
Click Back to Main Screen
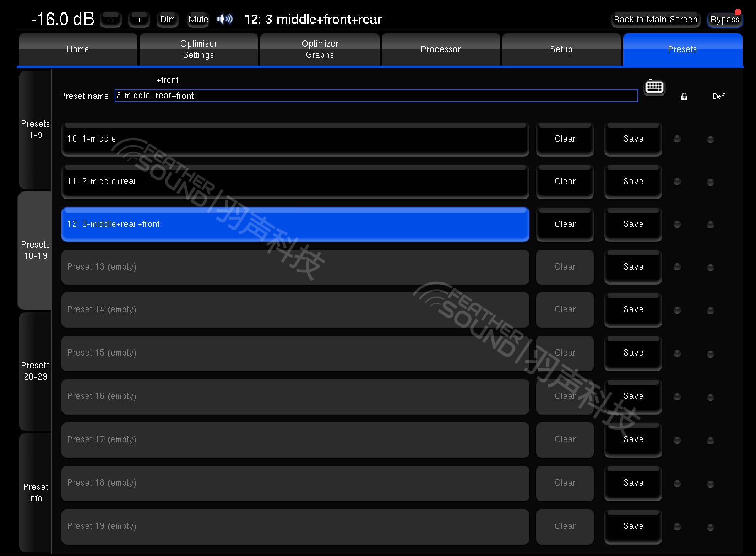655,20
